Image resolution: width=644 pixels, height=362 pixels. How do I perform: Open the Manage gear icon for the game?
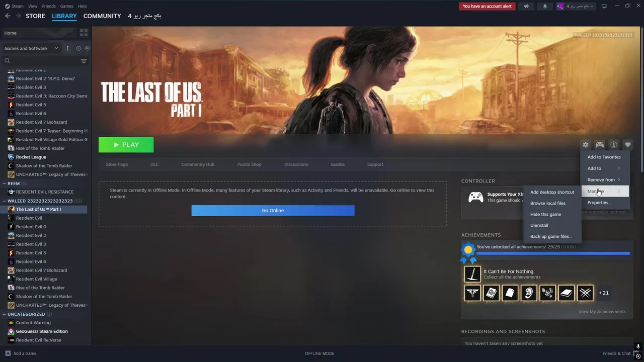point(585,145)
